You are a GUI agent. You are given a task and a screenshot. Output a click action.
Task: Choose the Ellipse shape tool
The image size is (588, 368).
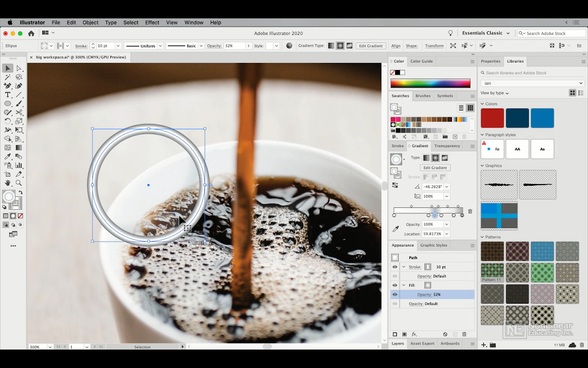coord(8,103)
